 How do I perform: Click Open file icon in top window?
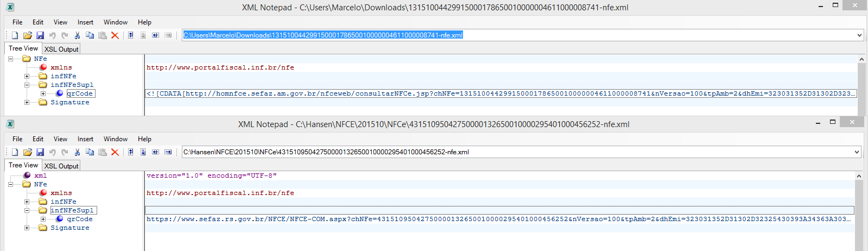click(28, 35)
